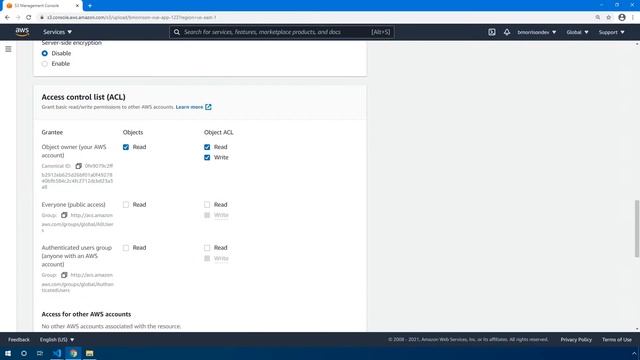Select Enable server-side encryption

pyautogui.click(x=44, y=64)
